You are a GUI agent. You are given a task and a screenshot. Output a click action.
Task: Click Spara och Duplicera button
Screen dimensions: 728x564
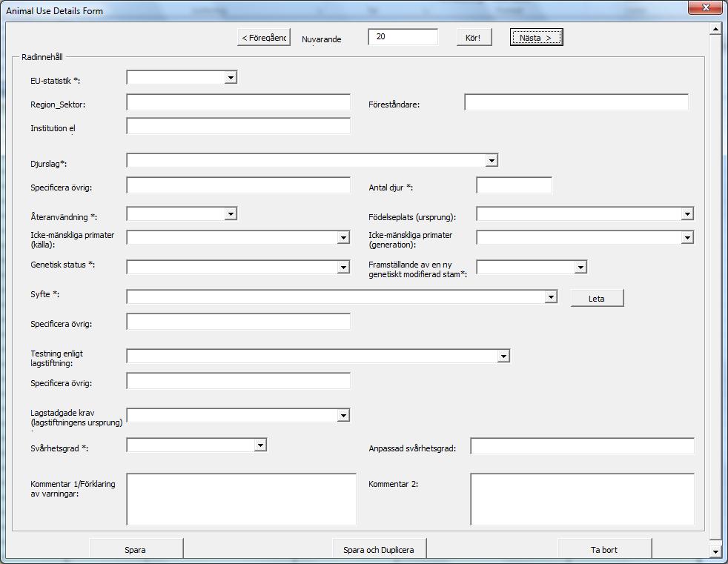pyautogui.click(x=379, y=549)
